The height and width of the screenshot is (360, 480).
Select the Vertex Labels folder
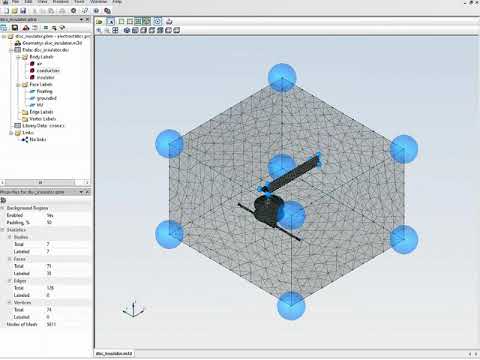click(x=43, y=119)
